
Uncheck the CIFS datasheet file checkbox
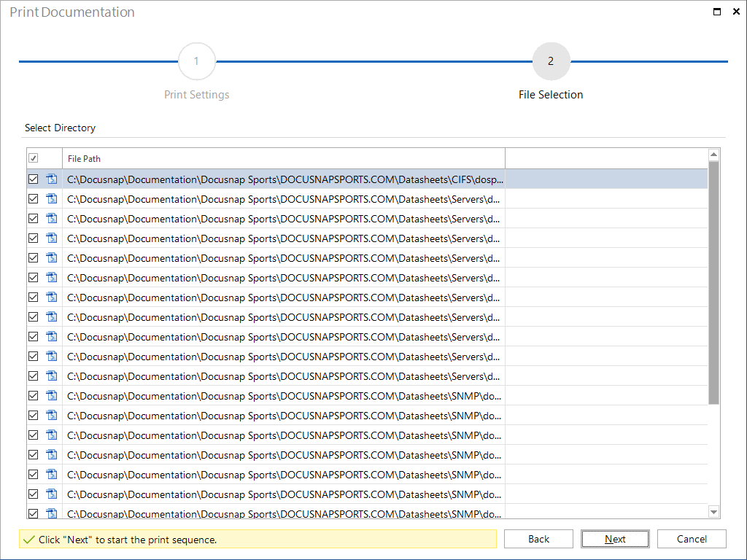pyautogui.click(x=34, y=179)
